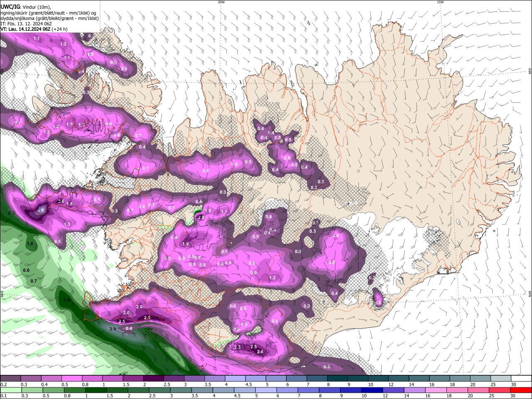
Task: Click the 20W longitude label
Action: (x=221, y=2)
